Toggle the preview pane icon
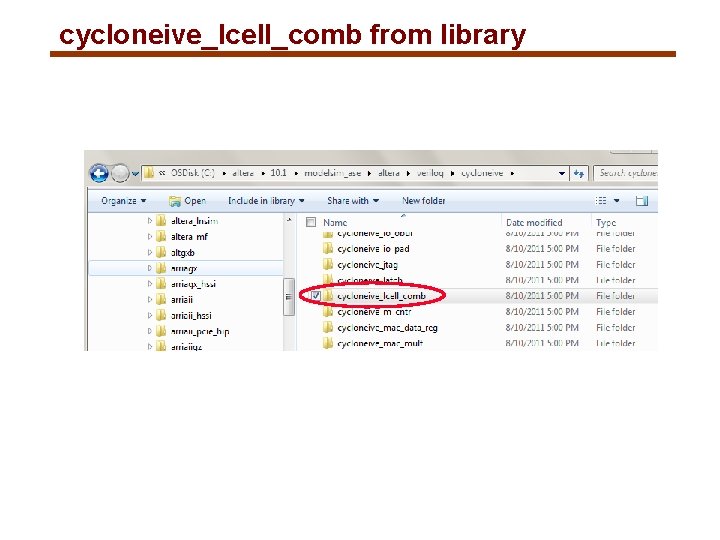The image size is (720, 540). point(642,201)
